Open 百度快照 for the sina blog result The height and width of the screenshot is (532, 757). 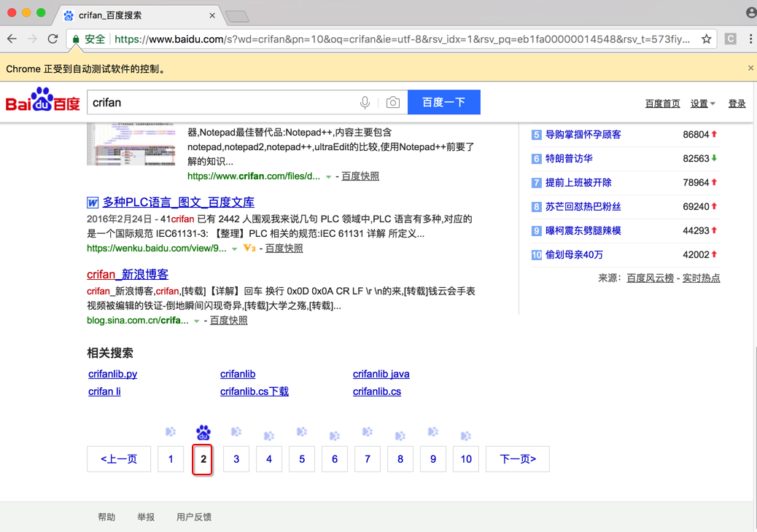[228, 320]
